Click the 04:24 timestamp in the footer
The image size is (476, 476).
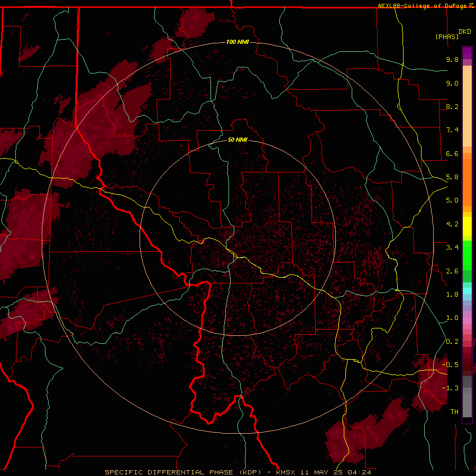click(359, 472)
